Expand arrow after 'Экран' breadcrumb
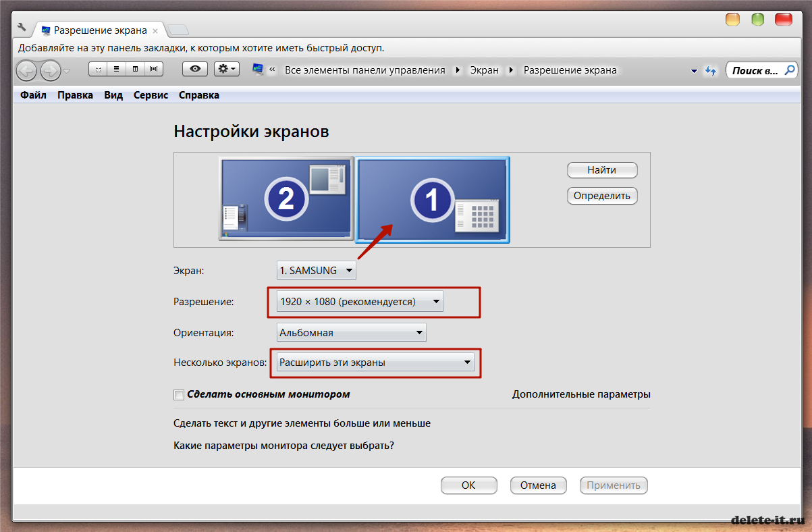 (511, 70)
